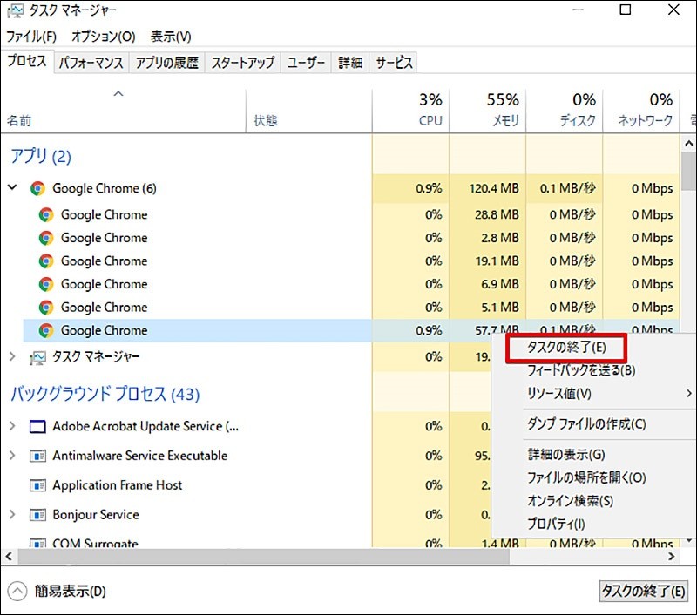Open the オプション(O) menu
The width and height of the screenshot is (697, 616).
pyautogui.click(x=103, y=37)
